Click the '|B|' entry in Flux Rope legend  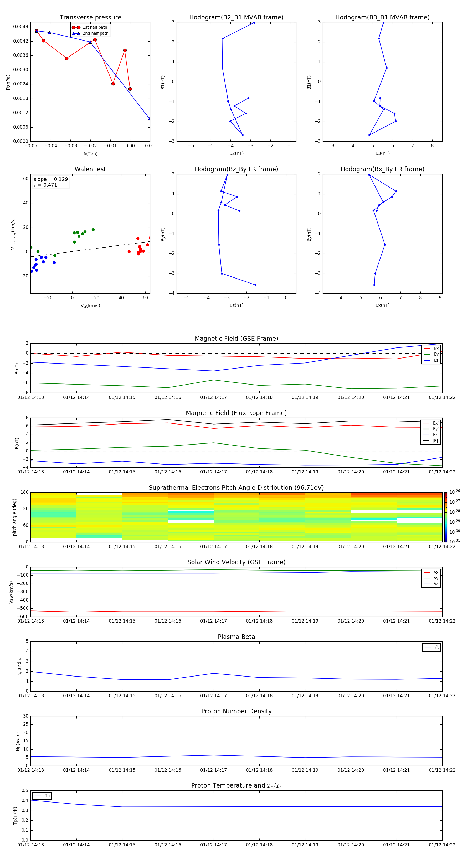pos(431,441)
